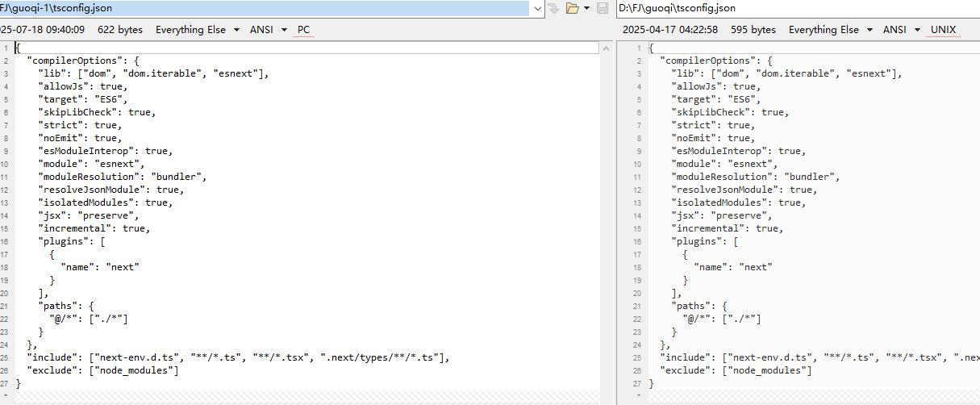Click the right pane "compilerOptions" line
Image resolution: width=980 pixels, height=405 pixels.
[x=716, y=61]
